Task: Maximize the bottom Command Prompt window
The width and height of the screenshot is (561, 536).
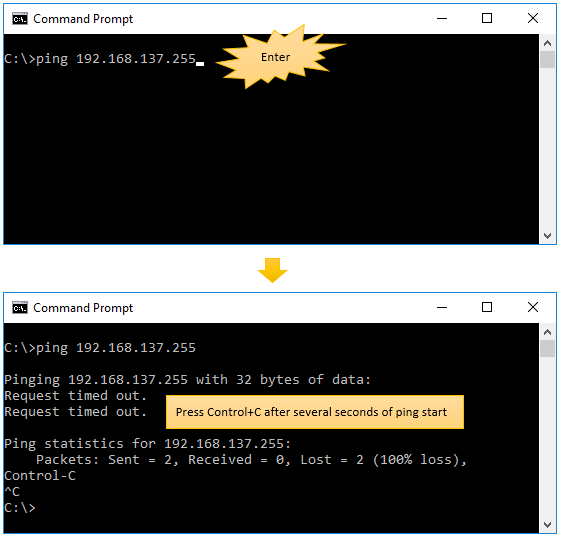Action: [487, 307]
